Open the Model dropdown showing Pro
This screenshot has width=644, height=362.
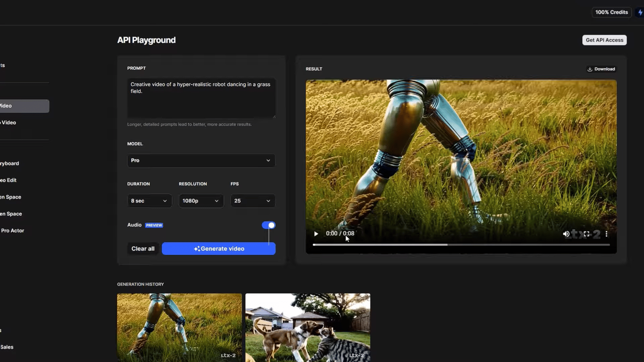tap(201, 161)
